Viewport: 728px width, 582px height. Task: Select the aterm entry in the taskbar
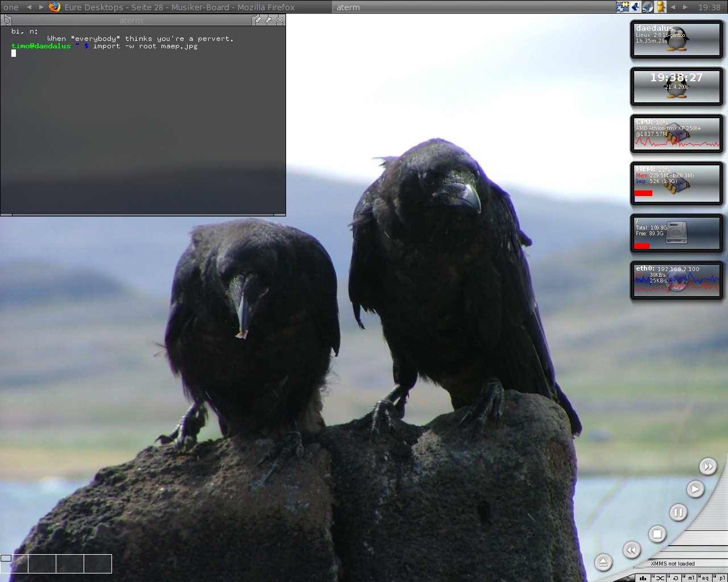(x=348, y=7)
